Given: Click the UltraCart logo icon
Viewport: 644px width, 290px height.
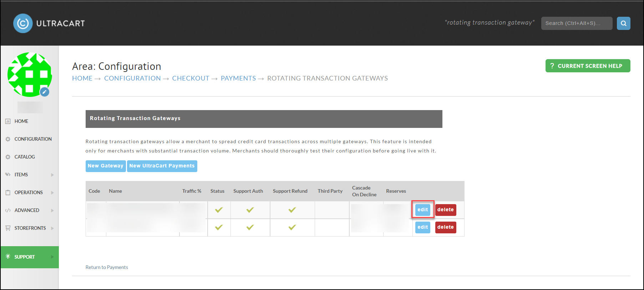Looking at the screenshot, I should tap(23, 24).
